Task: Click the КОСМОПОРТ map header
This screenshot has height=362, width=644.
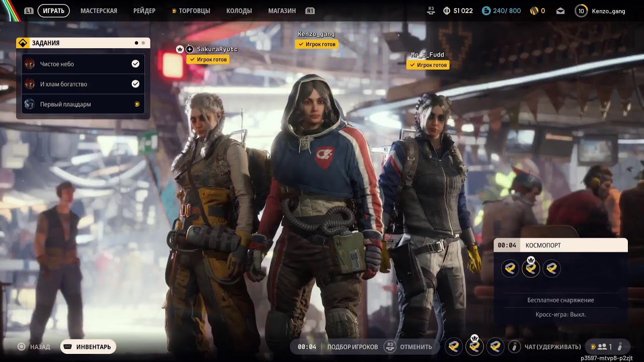Action: coord(560,245)
